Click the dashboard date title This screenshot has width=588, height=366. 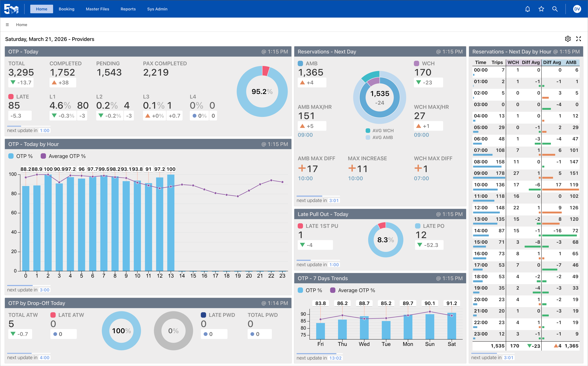[x=50, y=39]
